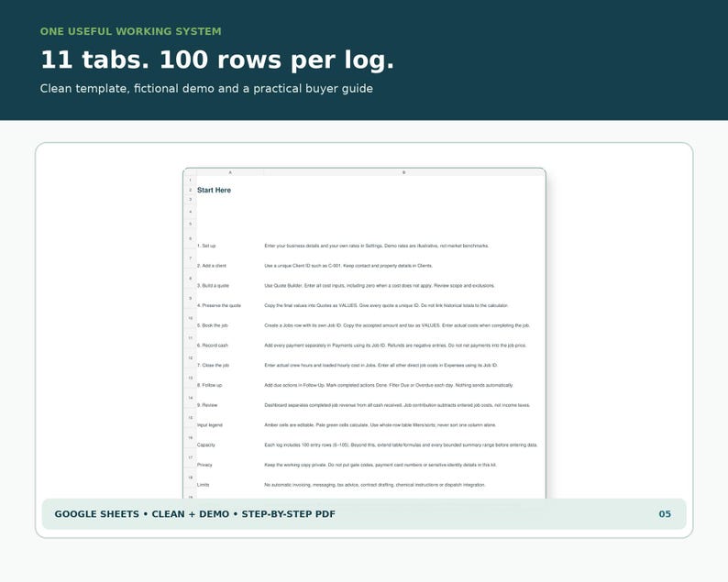Click the '8. Follow up' cell

pyautogui.click(x=209, y=385)
